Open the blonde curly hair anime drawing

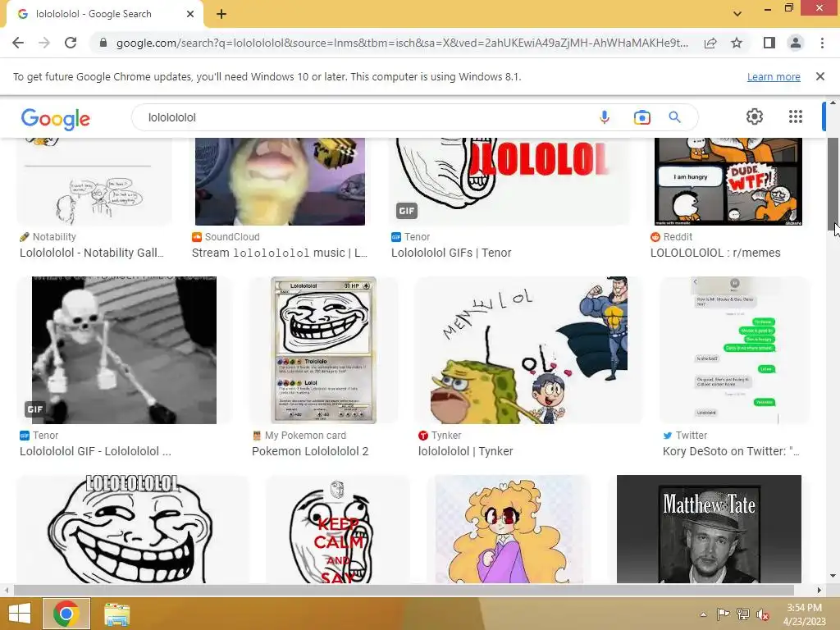point(509,529)
